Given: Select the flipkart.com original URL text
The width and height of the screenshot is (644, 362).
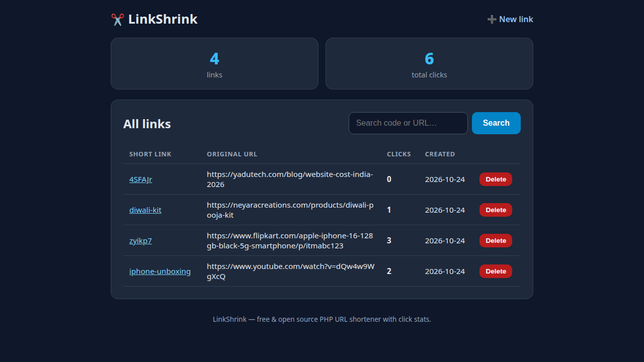Looking at the screenshot, I should click(x=290, y=241).
